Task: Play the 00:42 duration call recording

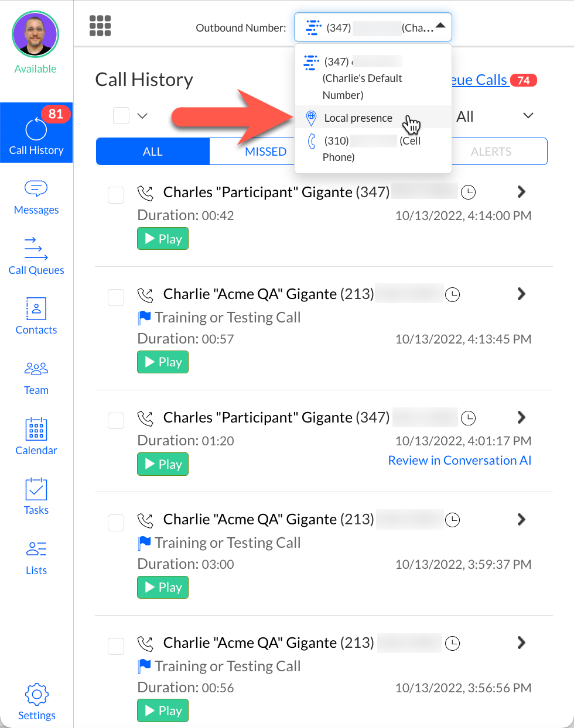Action: pos(163,239)
